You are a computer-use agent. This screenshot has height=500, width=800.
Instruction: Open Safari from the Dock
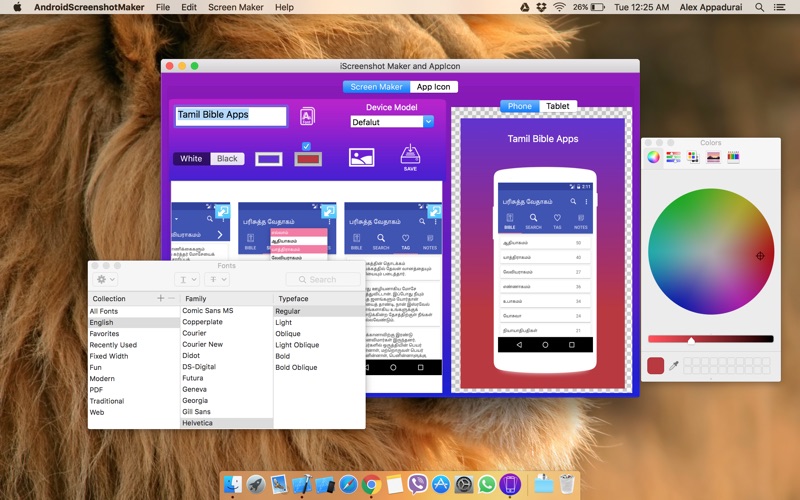[348, 484]
